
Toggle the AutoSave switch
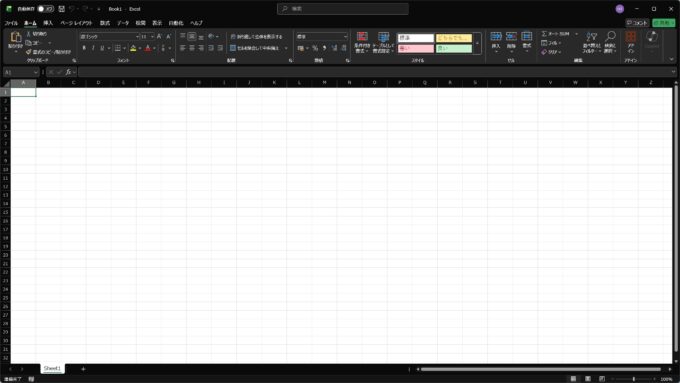(x=46, y=9)
